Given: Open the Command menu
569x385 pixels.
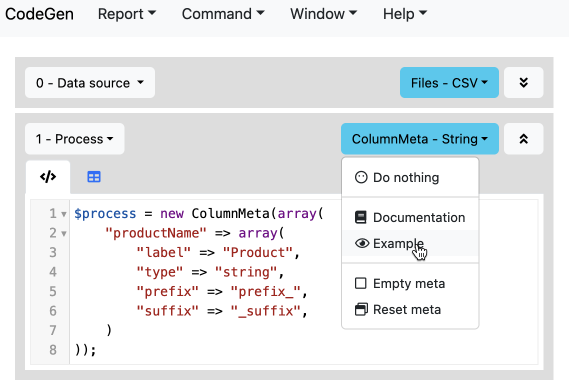Looking at the screenshot, I should pyautogui.click(x=223, y=14).
